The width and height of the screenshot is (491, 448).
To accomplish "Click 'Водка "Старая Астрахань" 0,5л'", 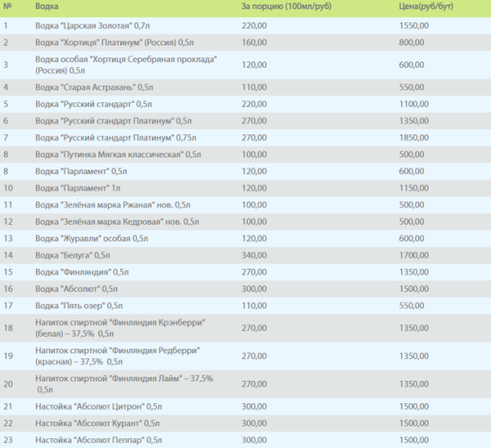I will (x=94, y=87).
